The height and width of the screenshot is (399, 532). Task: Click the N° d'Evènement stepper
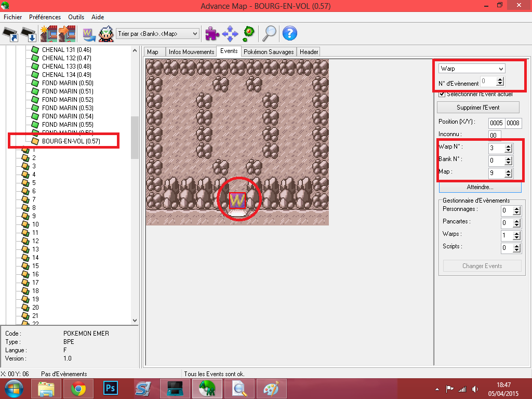click(x=500, y=82)
